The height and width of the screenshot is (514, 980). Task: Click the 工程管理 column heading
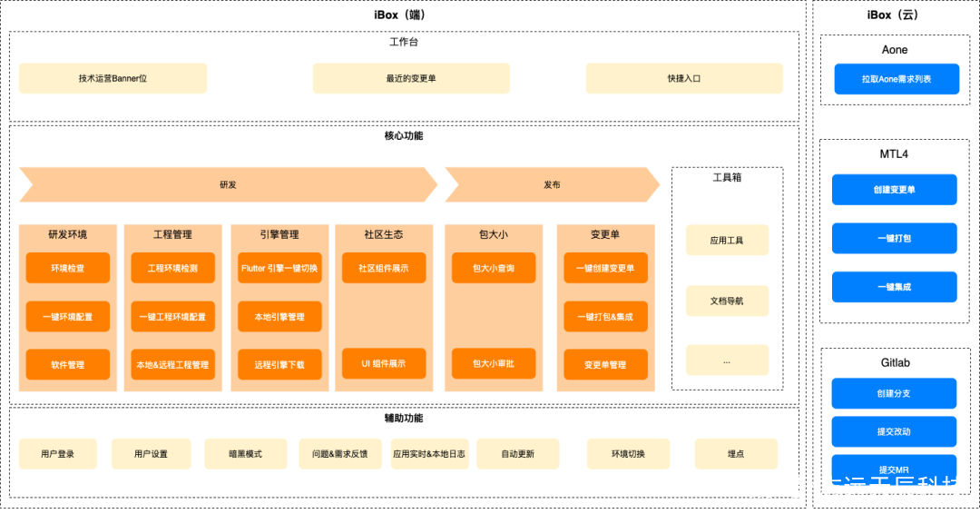click(x=172, y=234)
